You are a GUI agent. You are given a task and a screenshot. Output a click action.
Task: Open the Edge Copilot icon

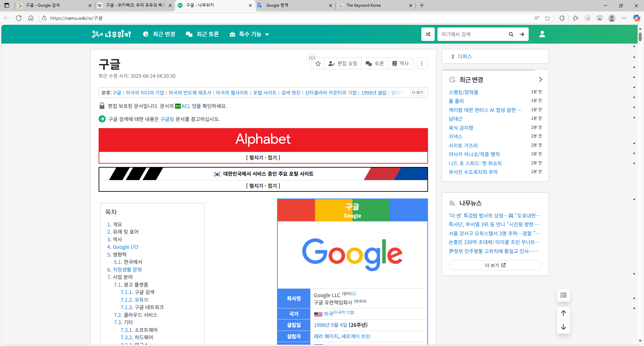[636, 18]
